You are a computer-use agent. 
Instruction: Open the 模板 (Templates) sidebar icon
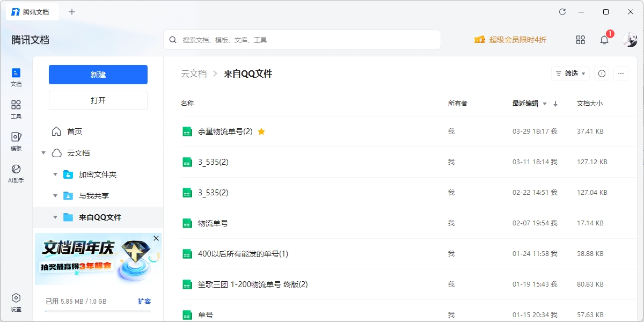(x=16, y=141)
